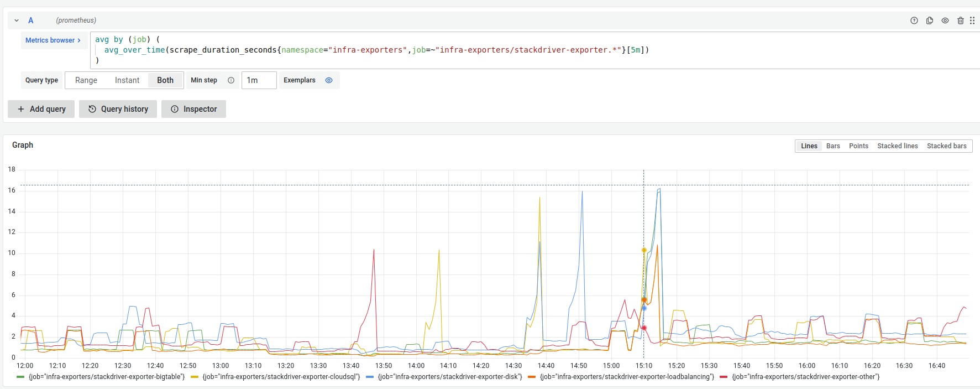
Task: Click the Query type label
Action: click(x=41, y=80)
